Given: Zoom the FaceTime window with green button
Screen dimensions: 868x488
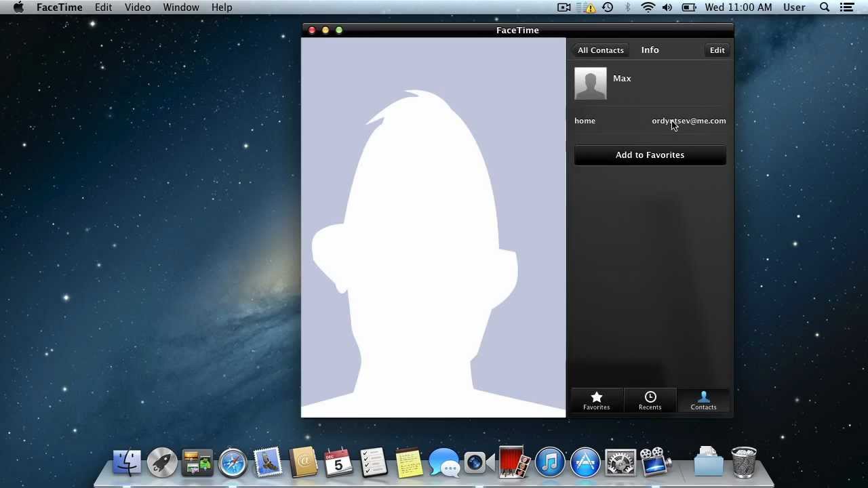Looking at the screenshot, I should [339, 30].
